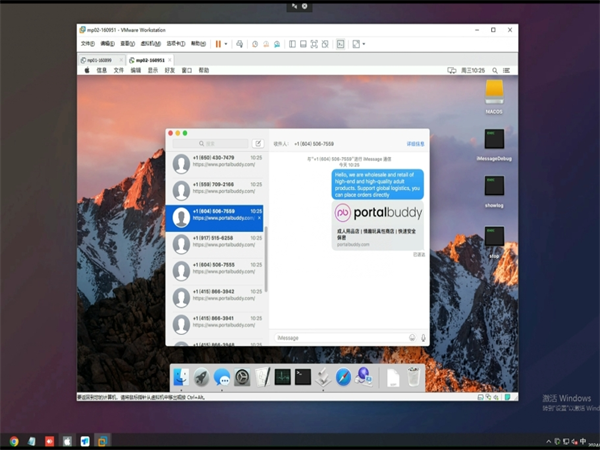Image resolution: width=600 pixels, height=450 pixels.
Task: Click the emoji picker in message field
Action: 412,337
